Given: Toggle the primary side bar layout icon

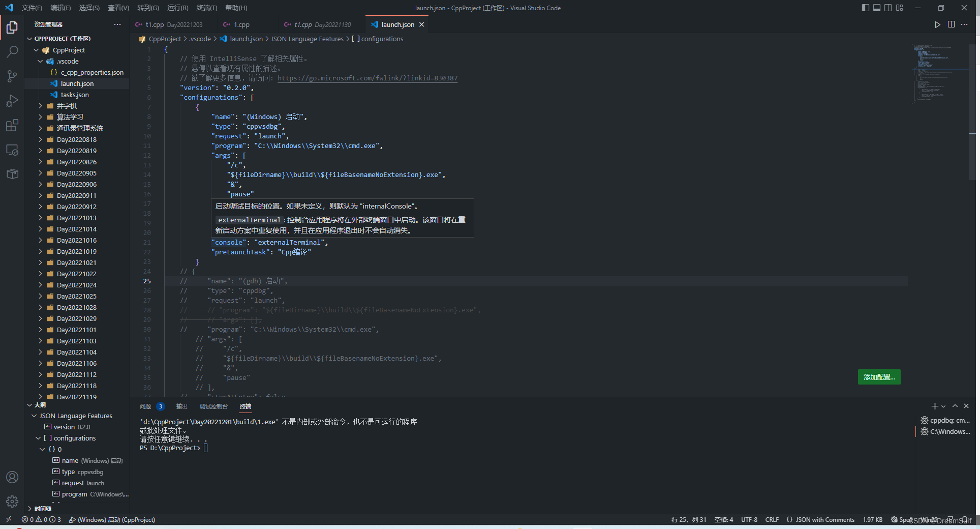Looking at the screenshot, I should [x=866, y=8].
